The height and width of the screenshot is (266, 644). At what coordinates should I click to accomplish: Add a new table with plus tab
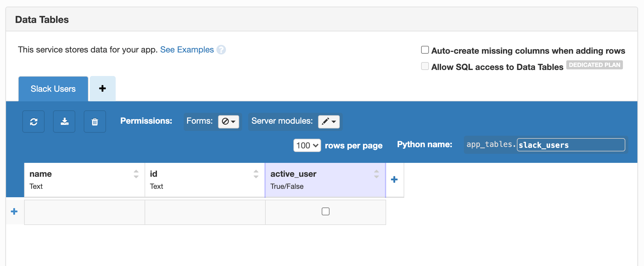[102, 88]
